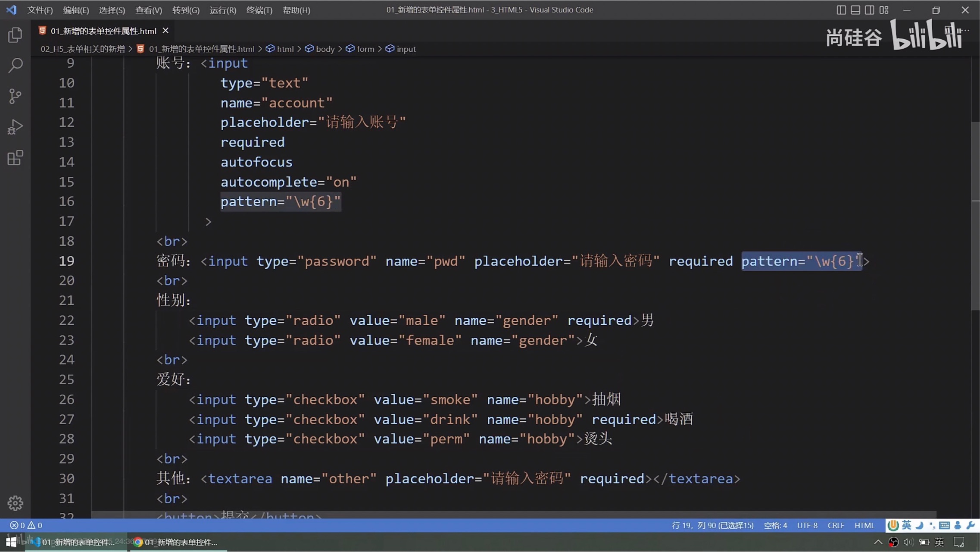
Task: Click line number 19 in gutter
Action: (x=66, y=261)
